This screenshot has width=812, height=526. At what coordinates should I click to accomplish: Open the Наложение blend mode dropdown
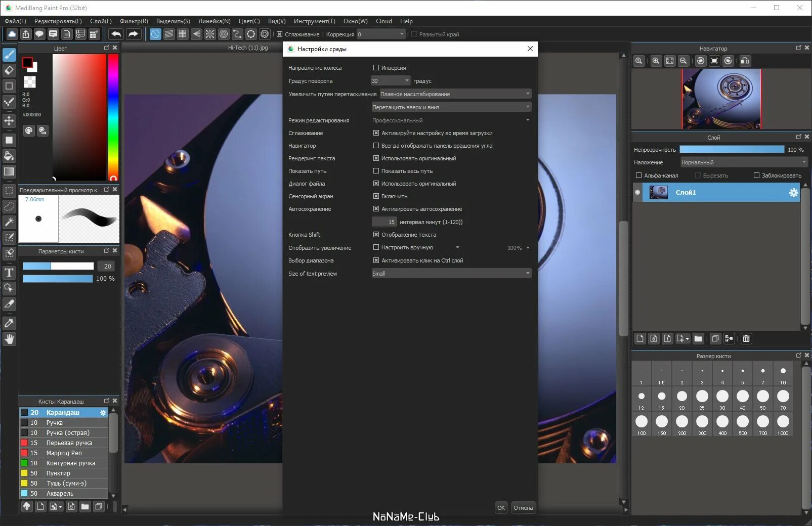744,162
